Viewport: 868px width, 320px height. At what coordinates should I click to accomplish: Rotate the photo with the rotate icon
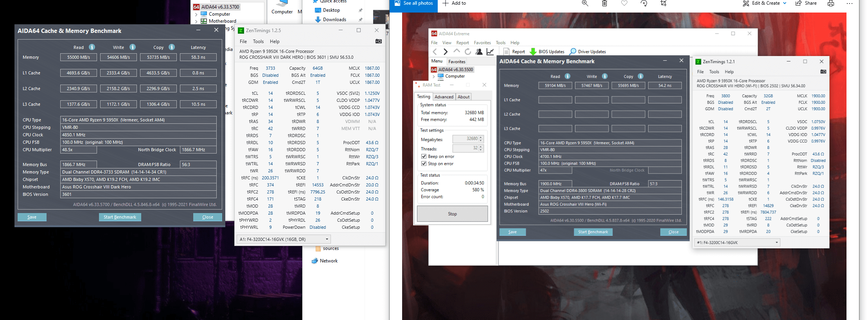tap(644, 3)
